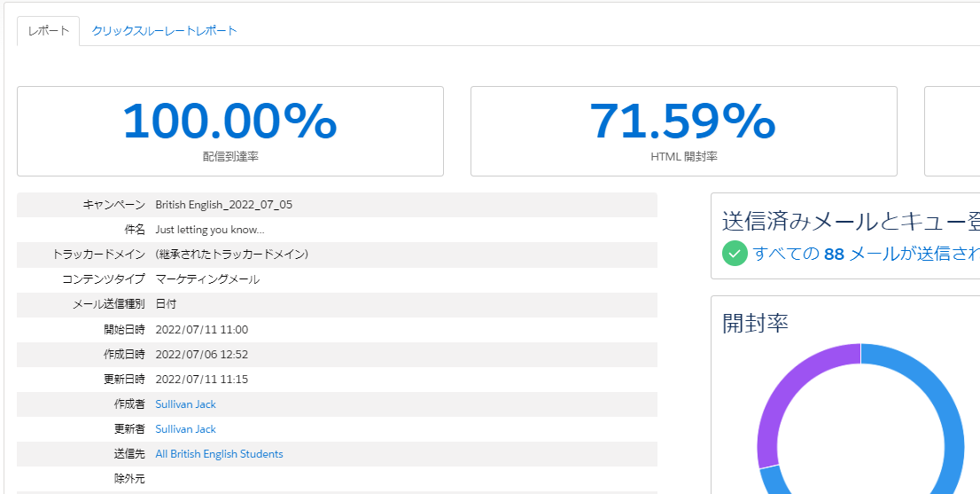Click the 開封率 chart heading
This screenshot has width=980, height=494.
pyautogui.click(x=755, y=323)
